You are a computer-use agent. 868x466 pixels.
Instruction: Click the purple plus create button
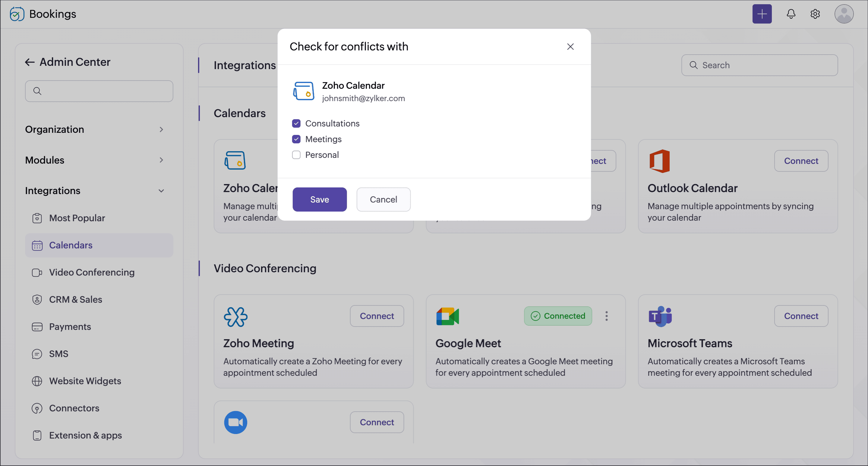[x=762, y=14]
